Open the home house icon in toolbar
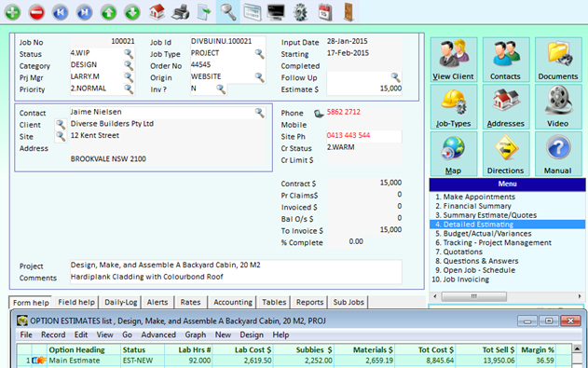Image resolution: width=588 pixels, height=368 pixels. [x=157, y=12]
